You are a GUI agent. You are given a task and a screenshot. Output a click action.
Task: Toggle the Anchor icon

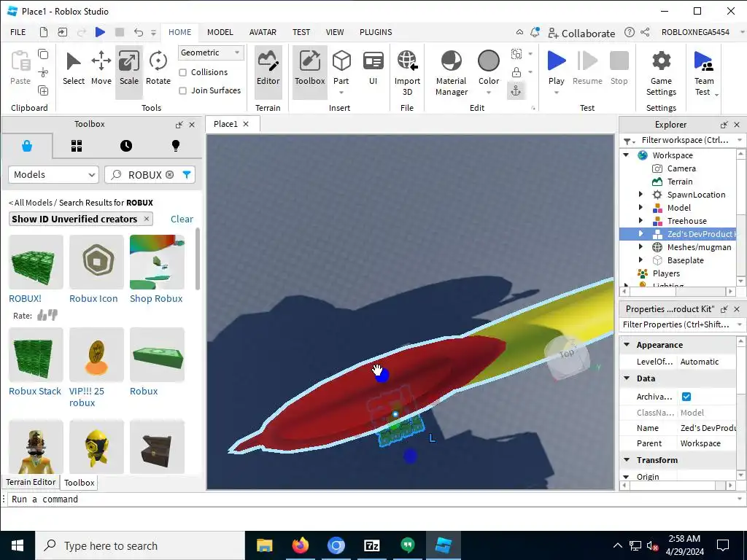point(516,90)
